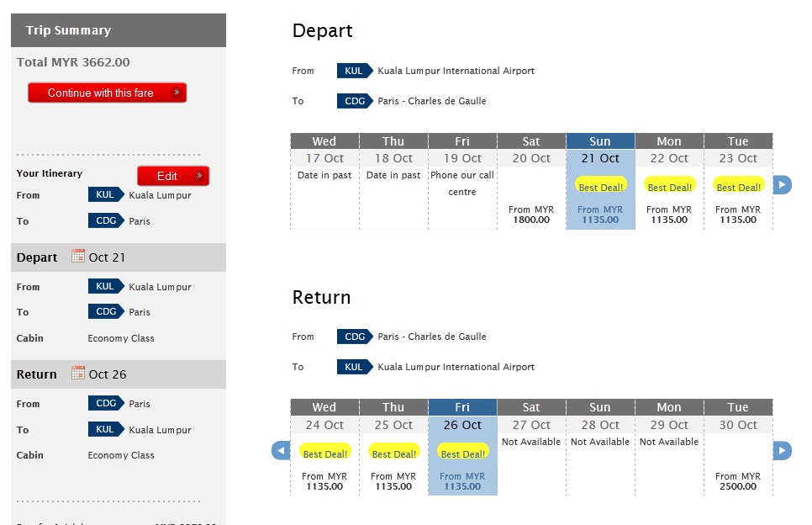Click the KUL badge in Return To row
Image resolution: width=812 pixels, height=525 pixels.
[x=354, y=367]
